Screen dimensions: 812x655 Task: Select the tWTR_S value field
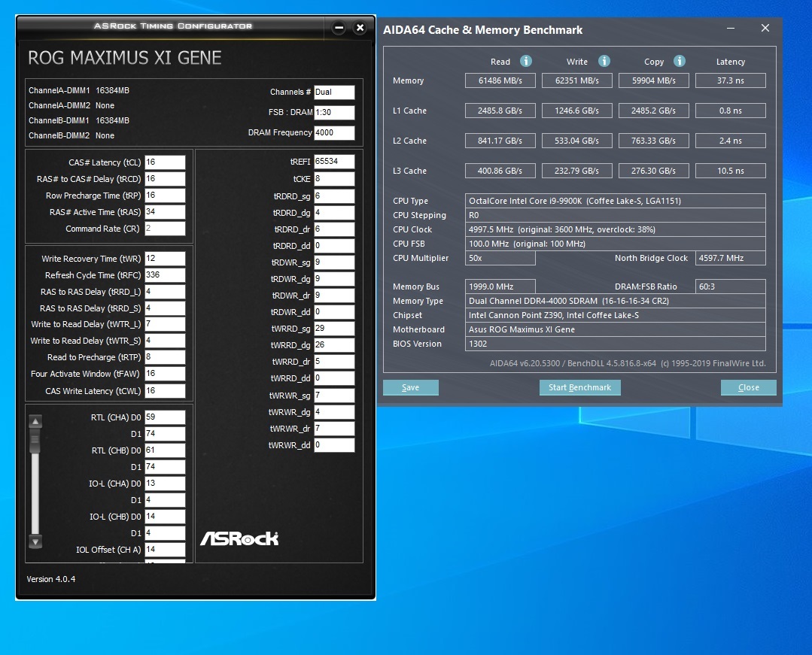[x=165, y=341]
